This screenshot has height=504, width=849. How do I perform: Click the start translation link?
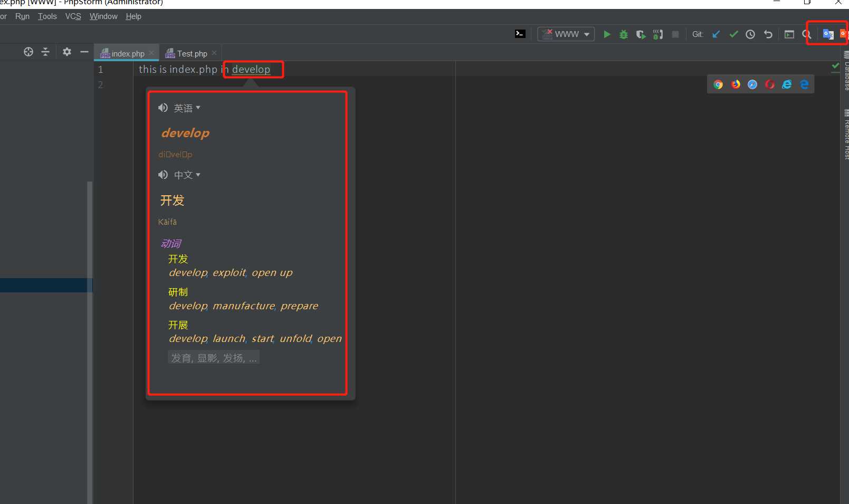pyautogui.click(x=262, y=339)
